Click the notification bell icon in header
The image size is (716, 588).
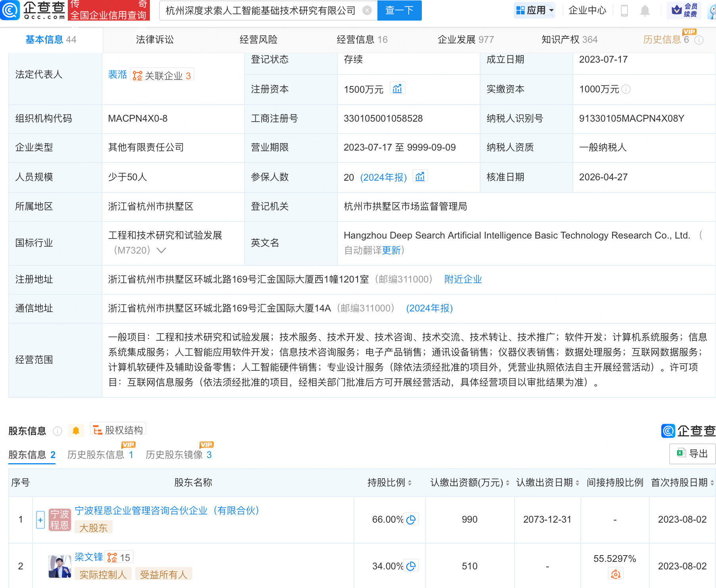pyautogui.click(x=645, y=11)
